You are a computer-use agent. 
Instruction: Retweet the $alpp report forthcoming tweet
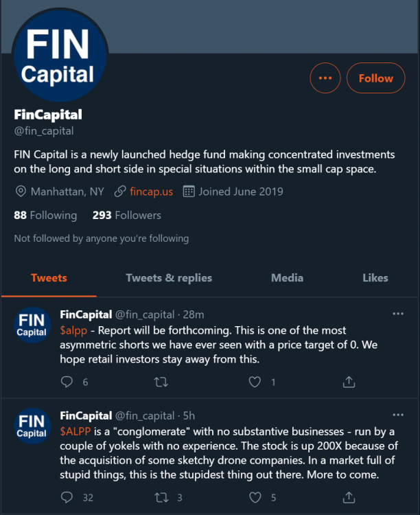pyautogui.click(x=161, y=382)
